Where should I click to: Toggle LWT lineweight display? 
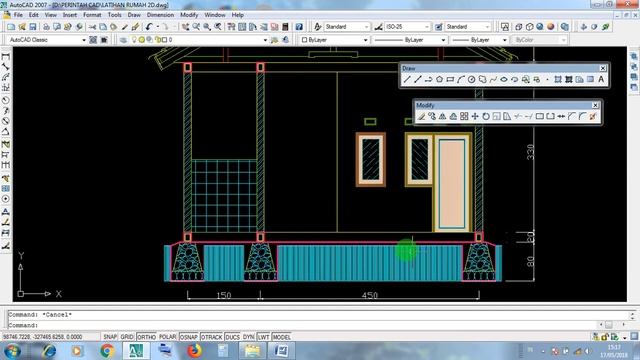coord(264,337)
